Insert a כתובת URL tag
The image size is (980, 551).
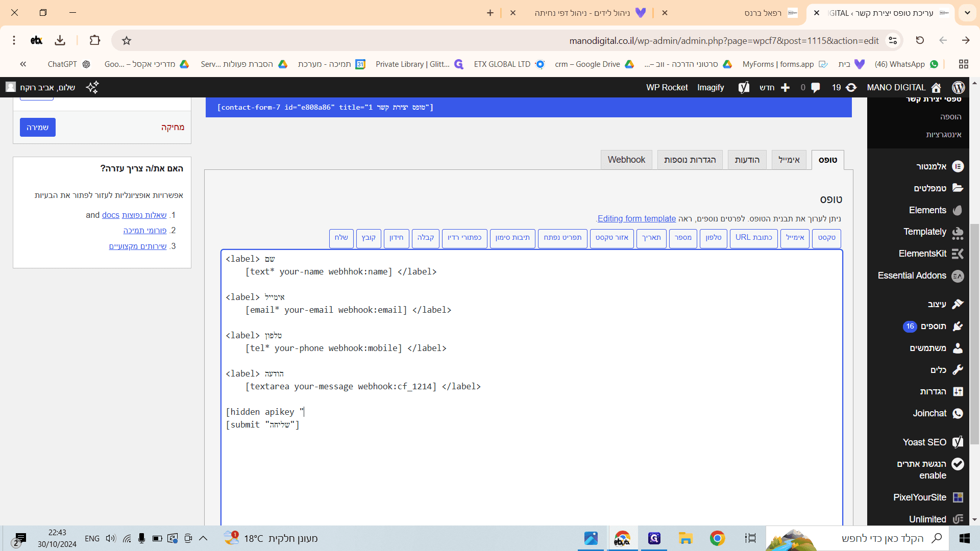click(x=754, y=238)
